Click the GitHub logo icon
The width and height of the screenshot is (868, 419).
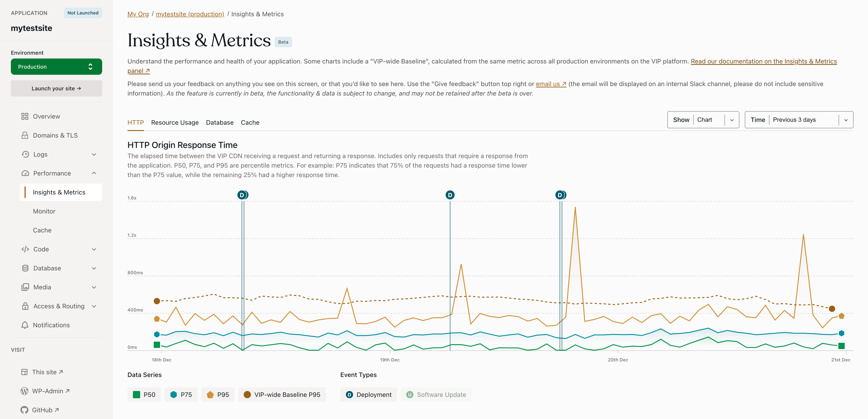point(24,410)
